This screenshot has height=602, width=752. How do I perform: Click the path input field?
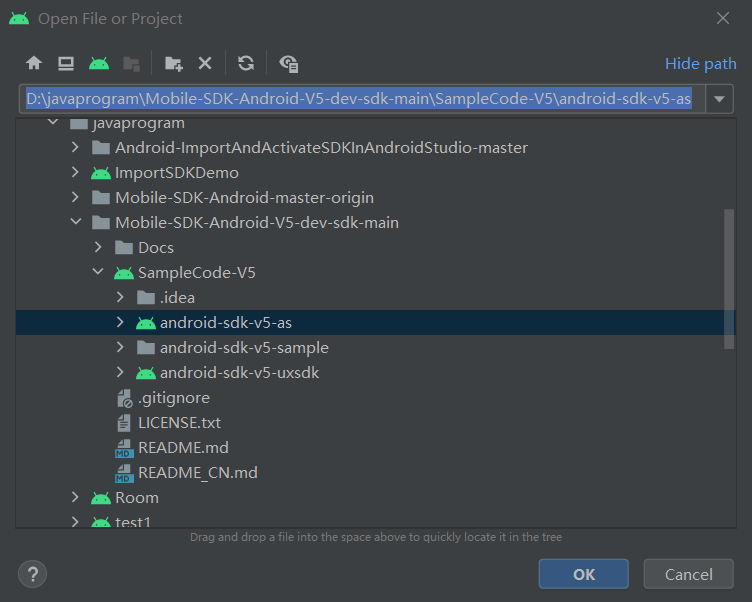coord(363,99)
